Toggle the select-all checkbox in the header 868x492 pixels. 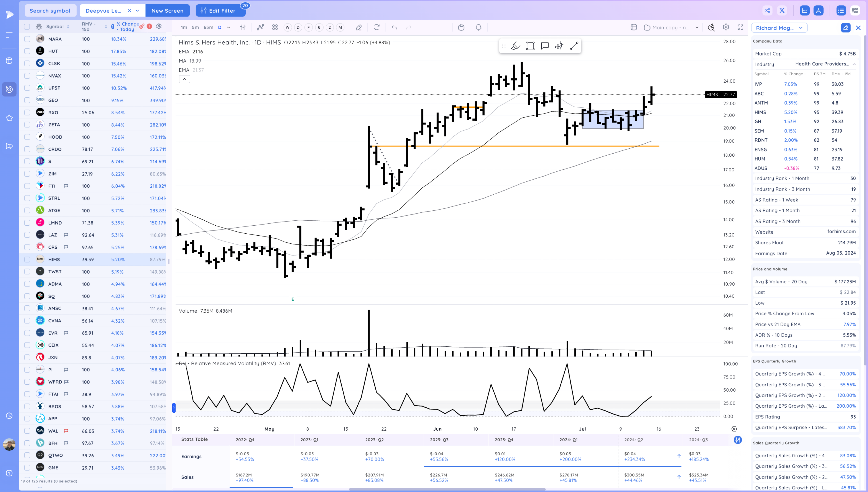(27, 27)
